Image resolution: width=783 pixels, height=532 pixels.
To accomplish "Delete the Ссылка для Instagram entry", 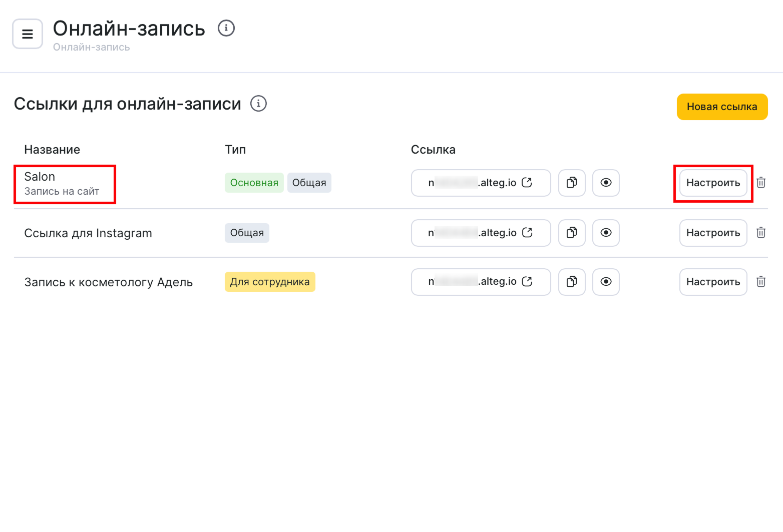I will (x=761, y=233).
